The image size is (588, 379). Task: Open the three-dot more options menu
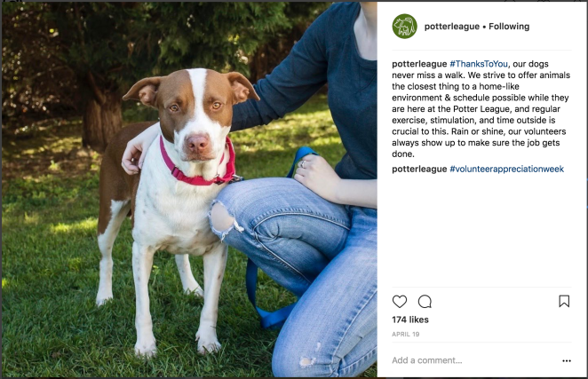coord(567,360)
